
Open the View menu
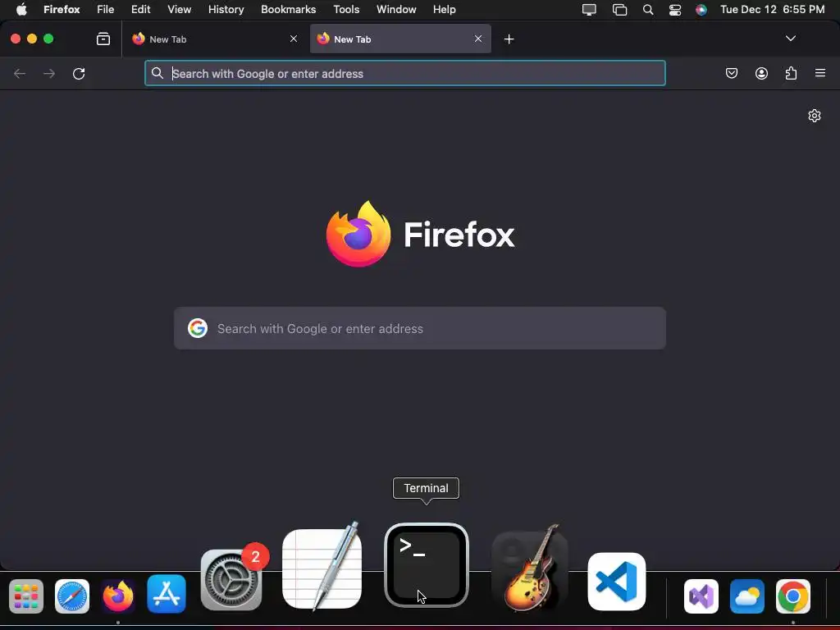click(x=180, y=10)
